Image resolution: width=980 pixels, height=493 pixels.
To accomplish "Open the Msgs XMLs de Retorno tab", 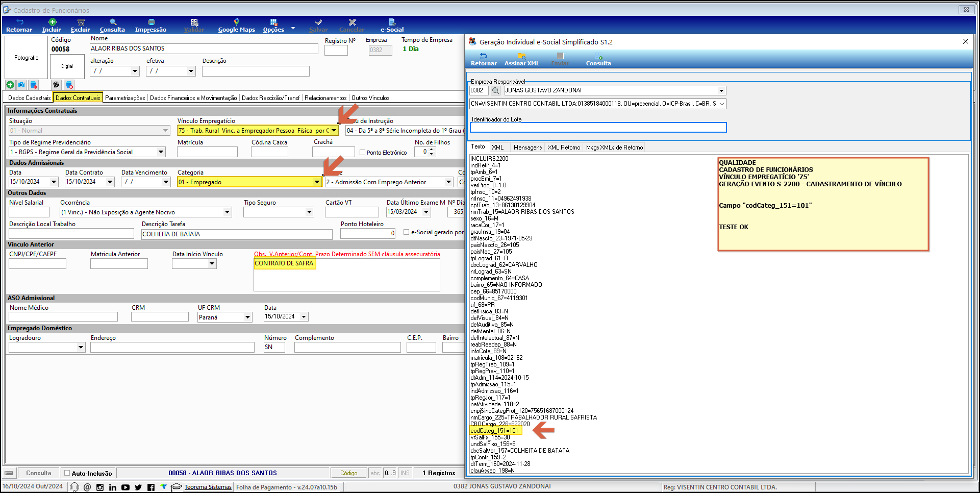I will (x=614, y=147).
